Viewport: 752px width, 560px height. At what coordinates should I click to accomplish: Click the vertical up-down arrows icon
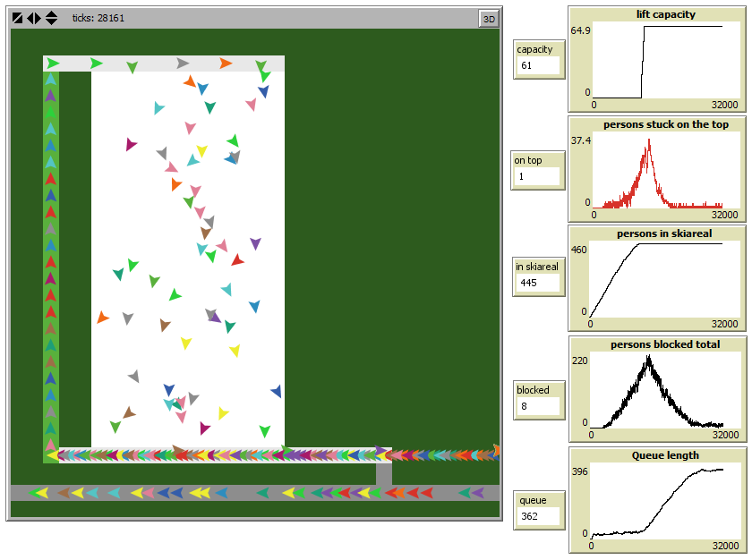pos(51,18)
